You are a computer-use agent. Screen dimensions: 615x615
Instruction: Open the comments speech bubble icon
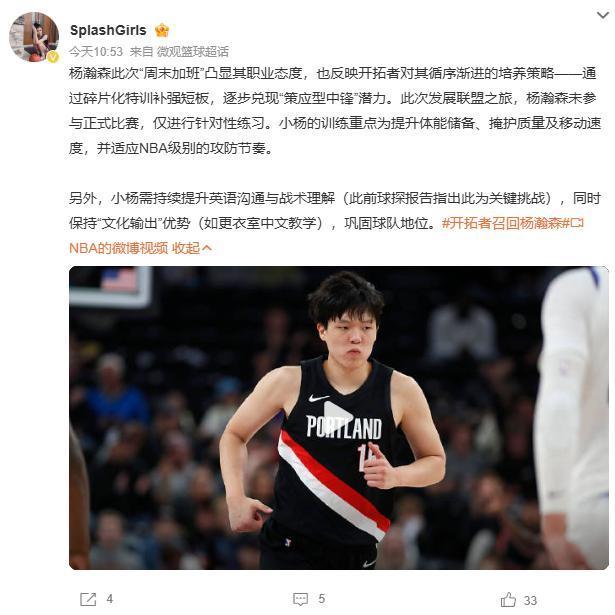pos(300,599)
